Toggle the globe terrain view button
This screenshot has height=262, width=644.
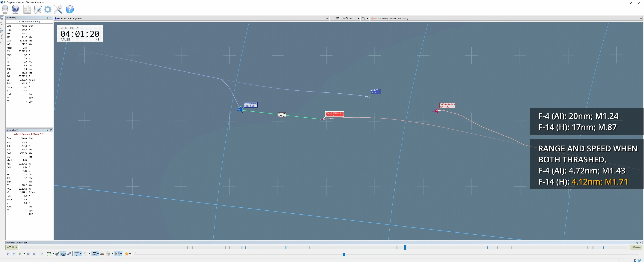pyautogui.click(x=63, y=254)
